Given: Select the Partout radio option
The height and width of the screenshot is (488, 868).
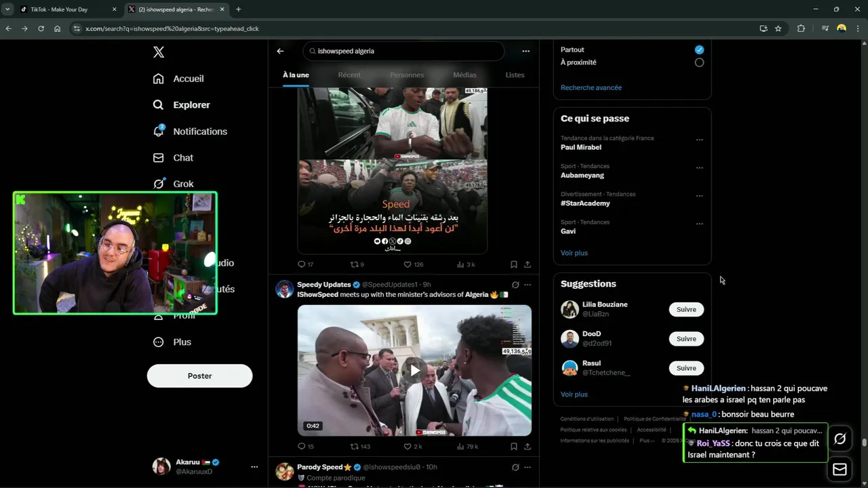Looking at the screenshot, I should pyautogui.click(x=699, y=49).
